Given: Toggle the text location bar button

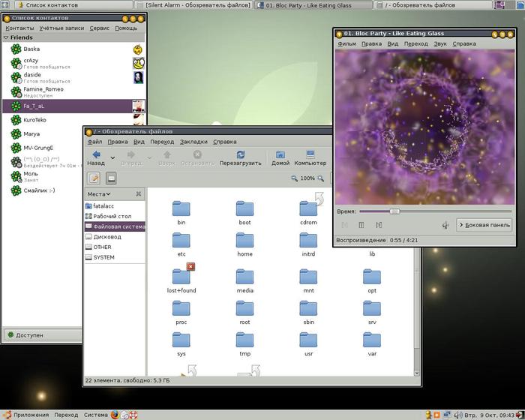Looking at the screenshot, I should tap(94, 178).
